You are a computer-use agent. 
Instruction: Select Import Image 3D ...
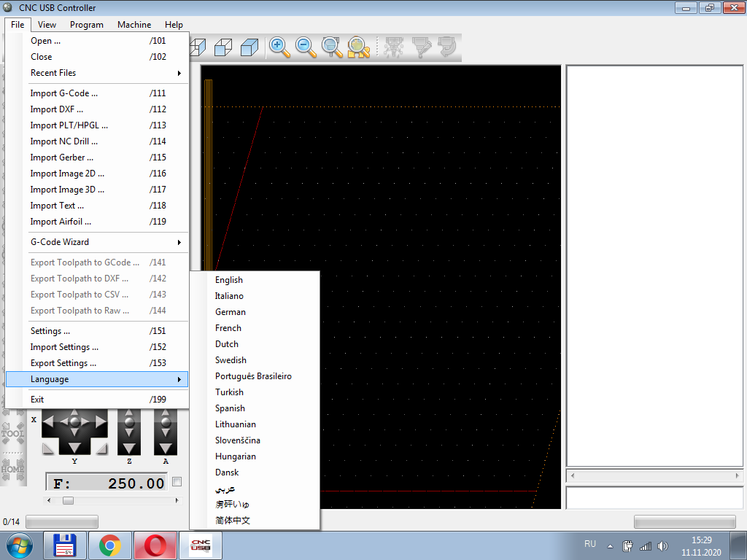pyautogui.click(x=98, y=190)
